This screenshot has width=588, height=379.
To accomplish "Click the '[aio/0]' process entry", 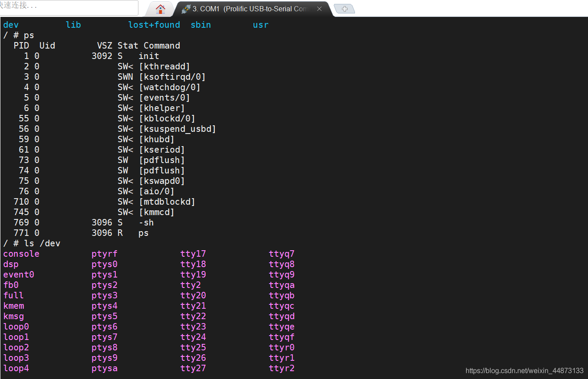I will click(x=157, y=191).
